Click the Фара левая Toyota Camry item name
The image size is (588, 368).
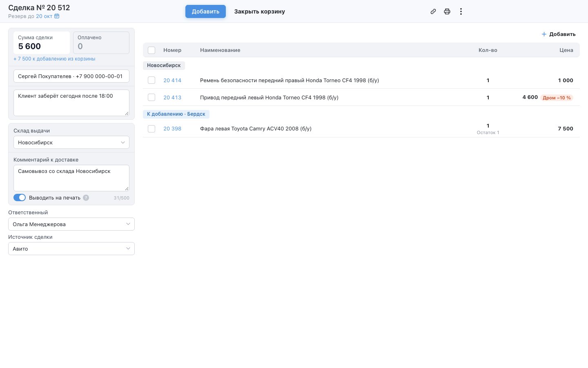(x=256, y=129)
